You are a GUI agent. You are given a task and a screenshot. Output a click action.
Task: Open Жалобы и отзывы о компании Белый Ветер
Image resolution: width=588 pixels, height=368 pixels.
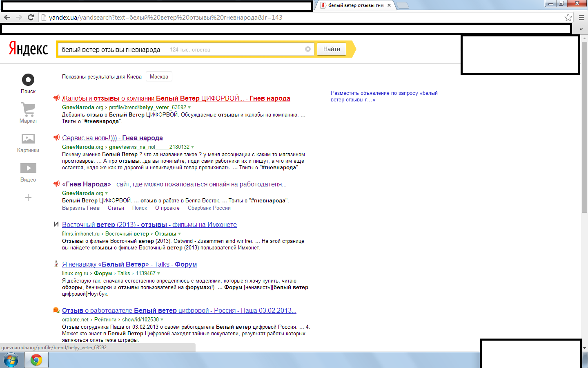click(176, 98)
